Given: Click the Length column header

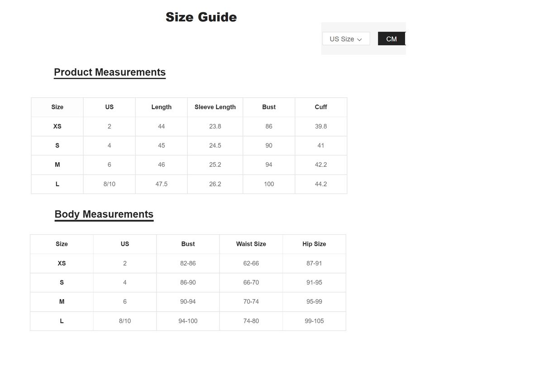Looking at the screenshot, I should [162, 107].
